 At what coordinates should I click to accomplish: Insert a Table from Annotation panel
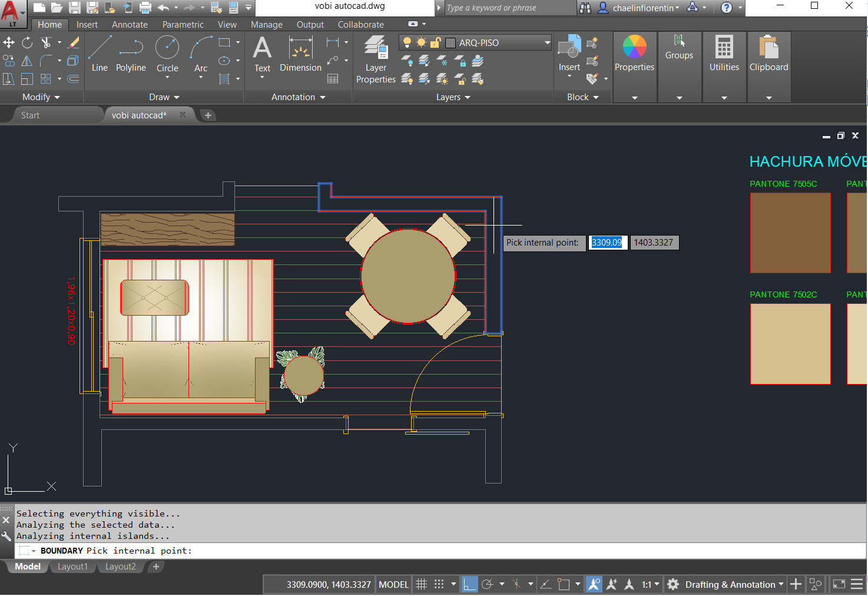(x=333, y=79)
